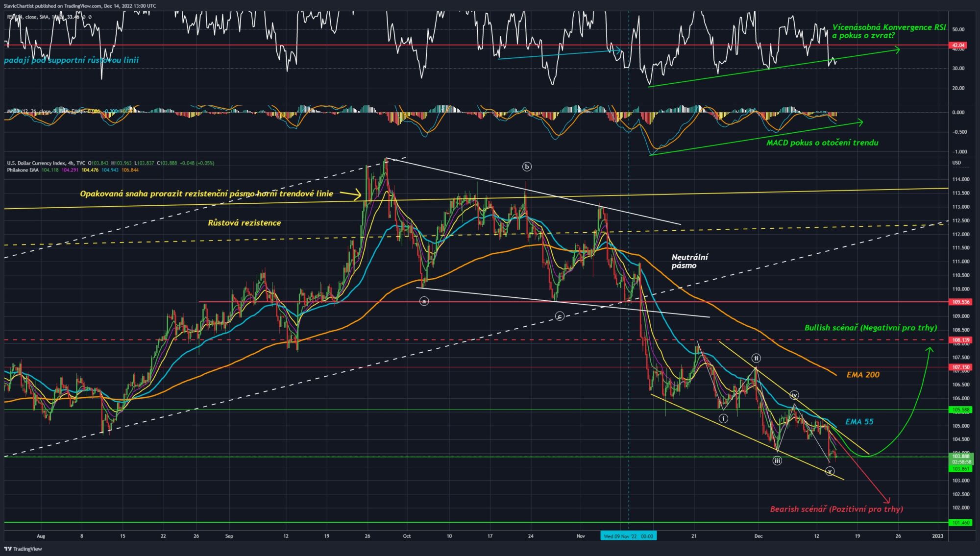
Task: Select the 'padají pod supportní růstovou linii' annotation
Action: (x=72, y=60)
